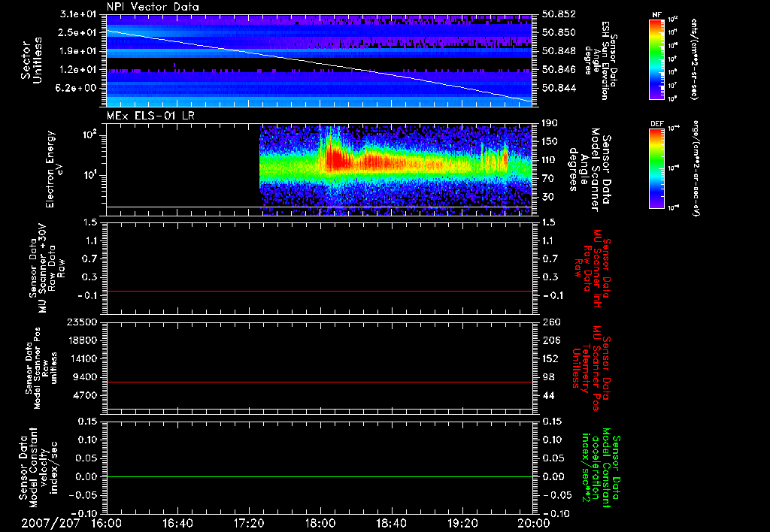The height and width of the screenshot is (532, 770).
Task: Click the 16:00 time tick label
Action: (x=107, y=523)
